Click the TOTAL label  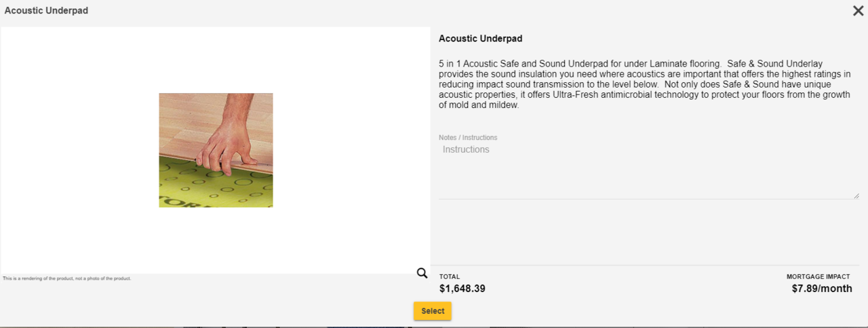point(450,277)
